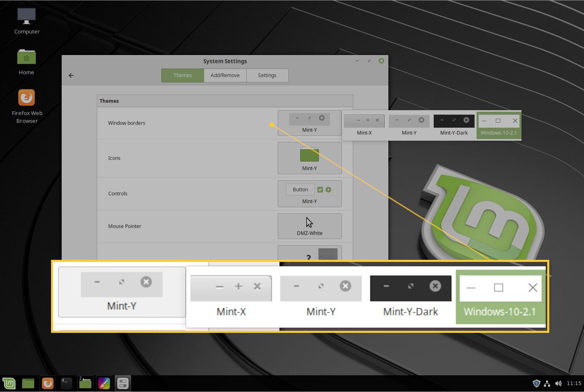Open the Controls theme chooser button
Image resolution: width=584 pixels, height=392 pixels.
click(x=310, y=194)
